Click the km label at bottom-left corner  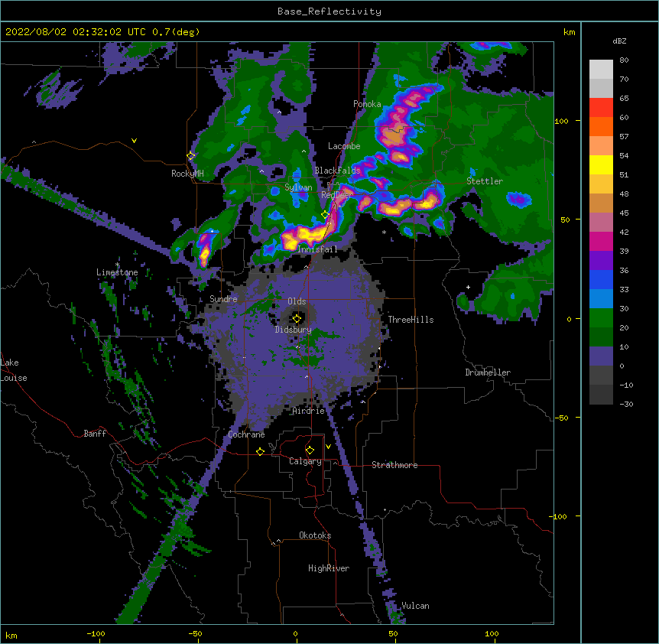coord(11,635)
